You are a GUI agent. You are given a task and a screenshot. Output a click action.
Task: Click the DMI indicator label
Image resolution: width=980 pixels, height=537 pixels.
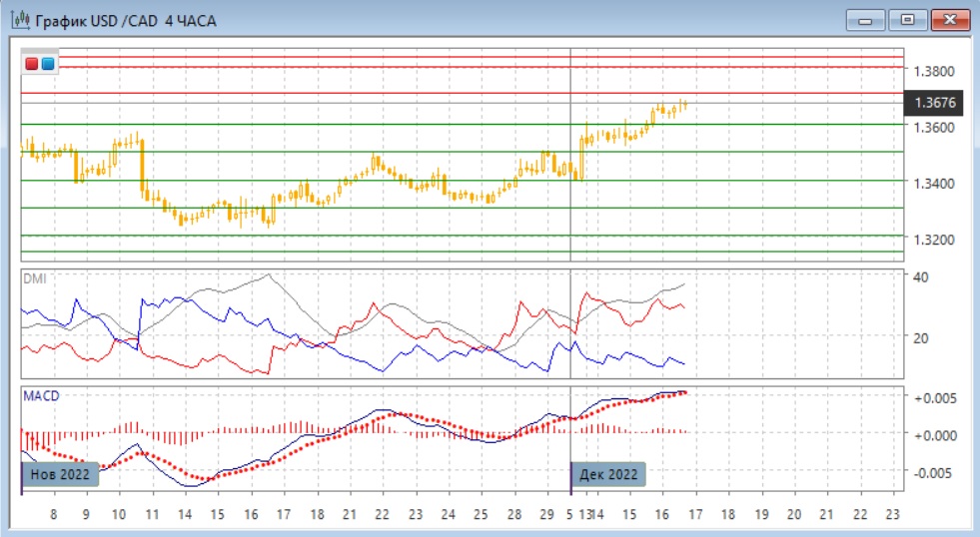point(34,278)
